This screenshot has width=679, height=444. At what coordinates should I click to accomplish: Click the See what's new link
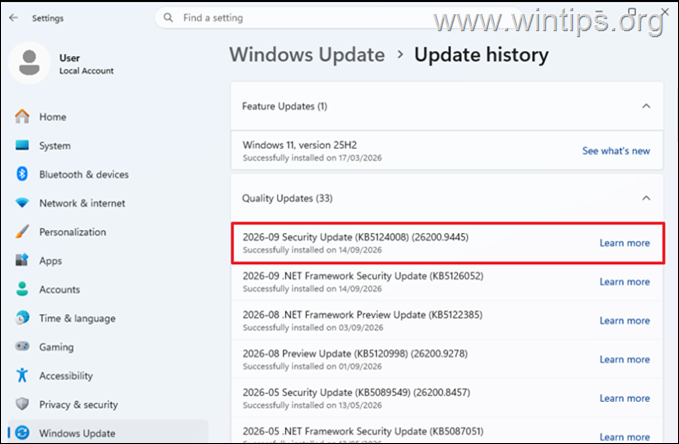click(616, 151)
